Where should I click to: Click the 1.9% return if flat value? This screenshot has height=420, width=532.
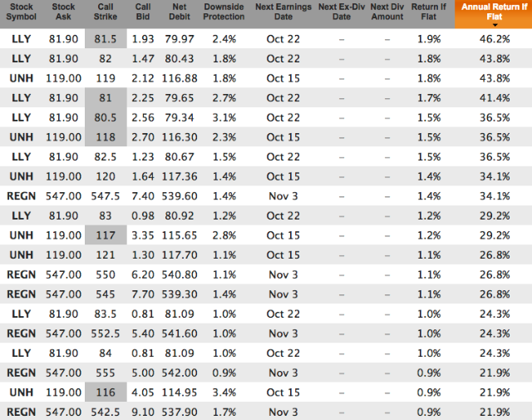[x=429, y=39]
